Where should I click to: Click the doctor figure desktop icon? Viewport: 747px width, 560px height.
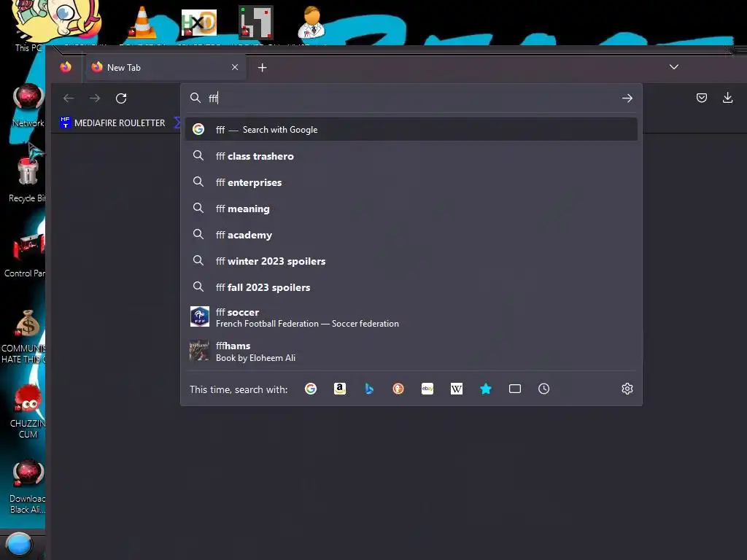(311, 23)
